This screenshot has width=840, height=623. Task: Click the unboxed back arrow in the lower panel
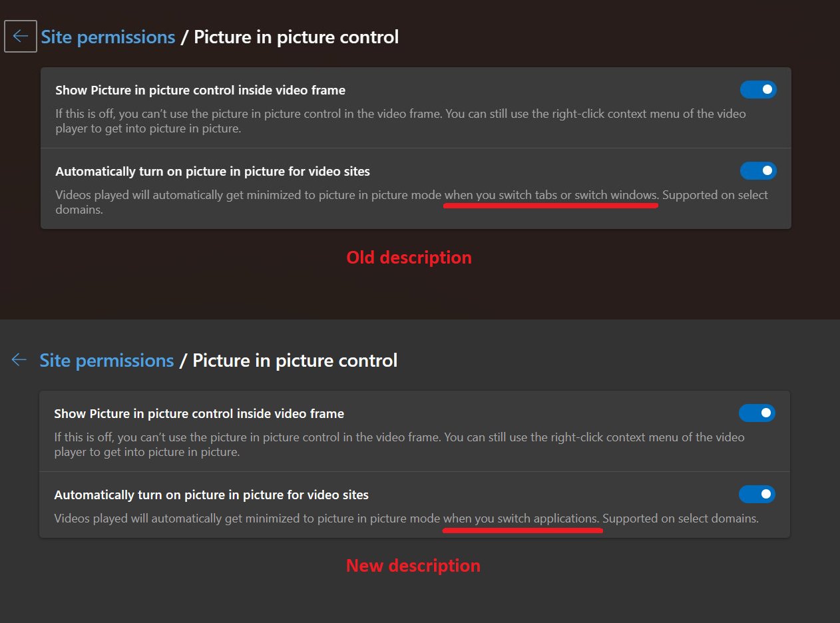19,360
